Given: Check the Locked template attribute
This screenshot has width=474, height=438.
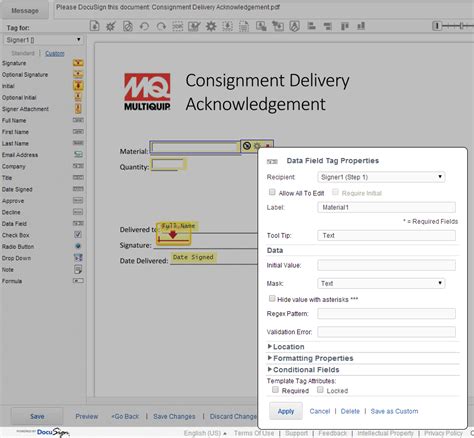Looking at the screenshot, I should tap(320, 390).
